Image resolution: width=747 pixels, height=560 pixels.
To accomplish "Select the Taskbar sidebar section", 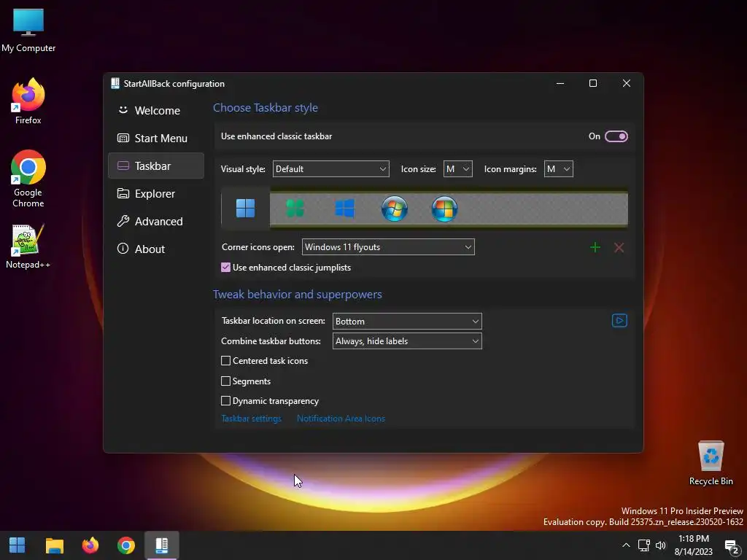I will pyautogui.click(x=156, y=166).
